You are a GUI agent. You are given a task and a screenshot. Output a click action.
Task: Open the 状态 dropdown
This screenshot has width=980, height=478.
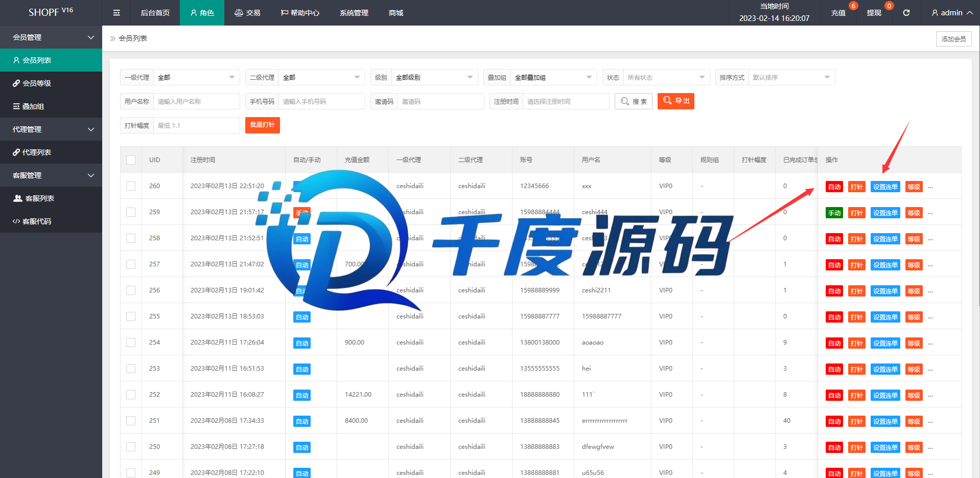pyautogui.click(x=667, y=77)
